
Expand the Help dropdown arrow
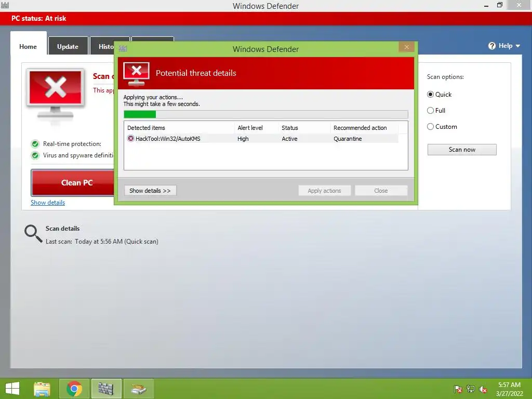click(x=518, y=46)
